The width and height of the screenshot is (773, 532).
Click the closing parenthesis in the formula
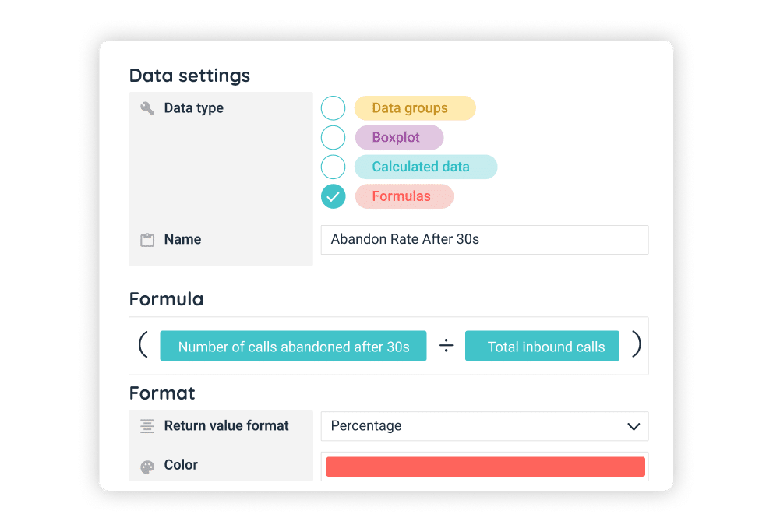pyautogui.click(x=636, y=345)
